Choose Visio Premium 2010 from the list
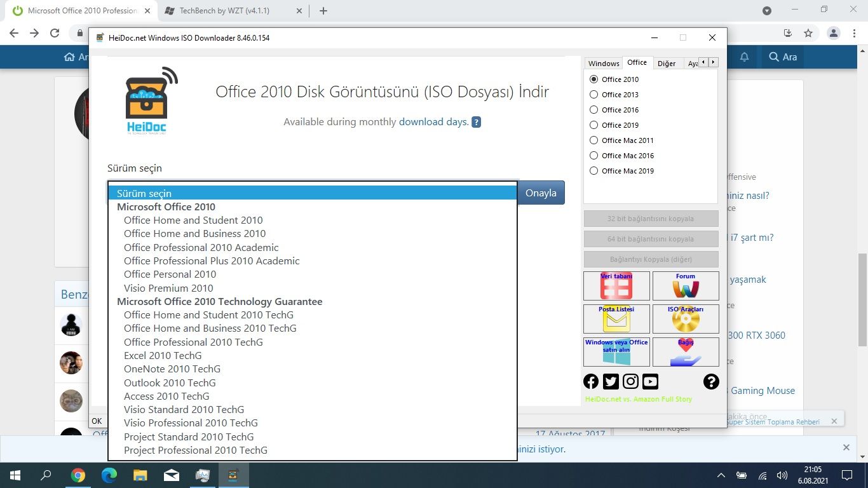The width and height of the screenshot is (868, 488). click(313, 288)
